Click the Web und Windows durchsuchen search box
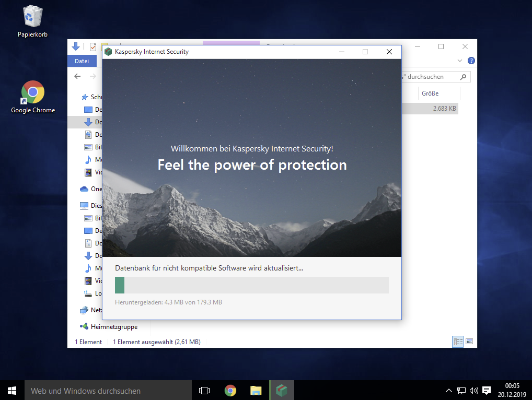 point(108,391)
